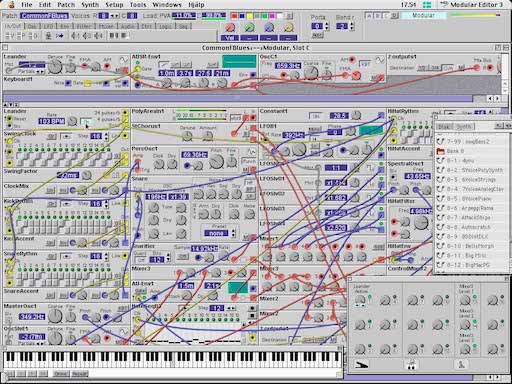Click the Bend range stepper
The image size is (512, 384).
click(x=351, y=26)
